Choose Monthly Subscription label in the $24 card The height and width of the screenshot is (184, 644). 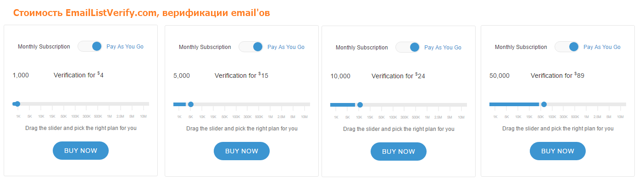point(361,48)
